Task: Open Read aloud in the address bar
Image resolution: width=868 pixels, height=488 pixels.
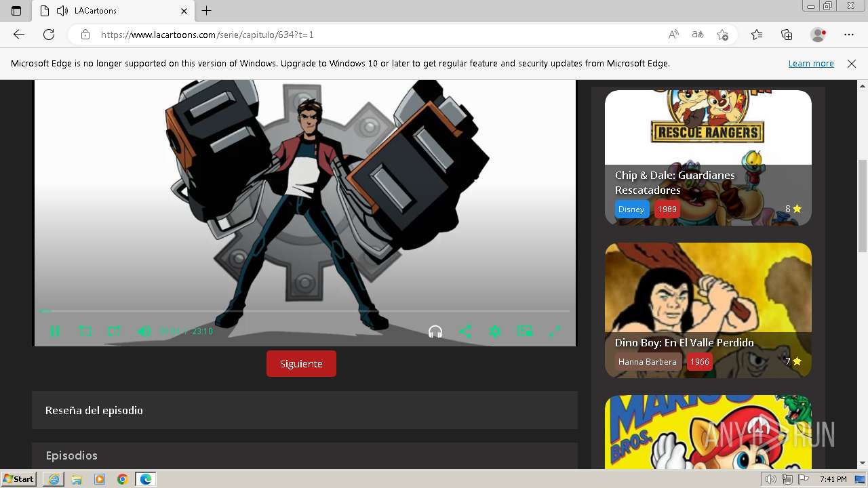Action: click(x=673, y=35)
